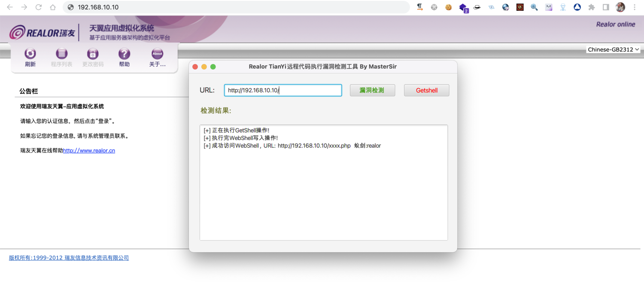Click the red Getshell button

(427, 90)
